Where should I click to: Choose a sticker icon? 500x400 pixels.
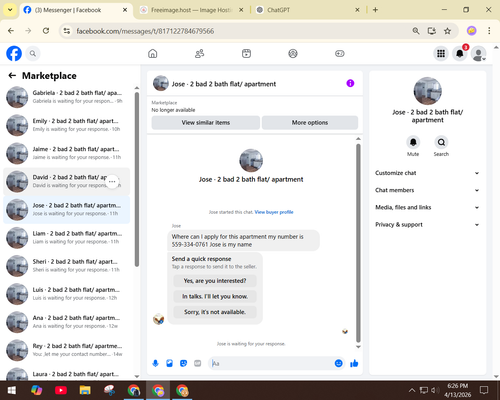pyautogui.click(x=183, y=363)
